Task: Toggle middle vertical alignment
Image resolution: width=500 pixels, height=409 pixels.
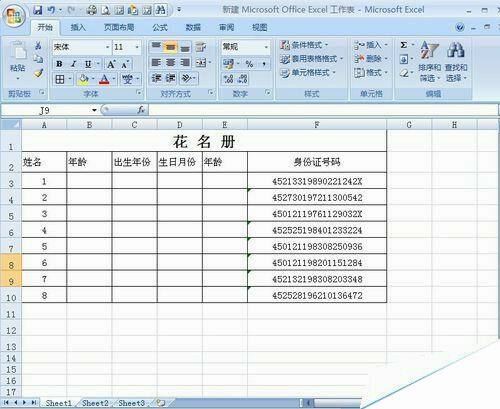Action: click(x=170, y=47)
